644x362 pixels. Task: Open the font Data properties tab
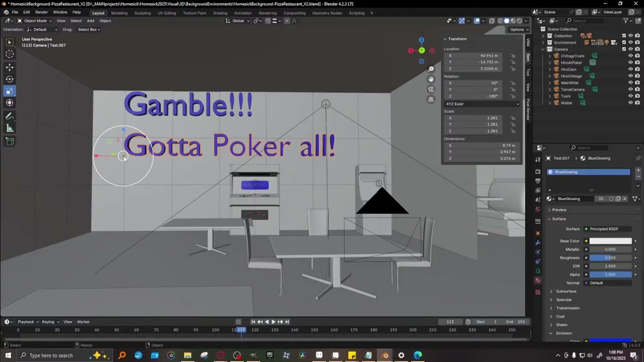tap(538, 271)
